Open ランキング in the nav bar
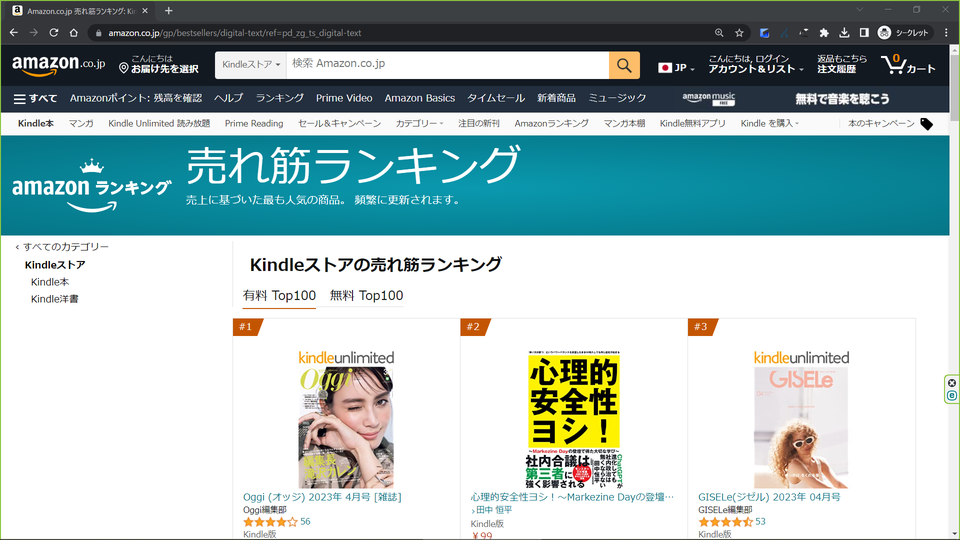Screen dimensions: 960x540 [279, 98]
